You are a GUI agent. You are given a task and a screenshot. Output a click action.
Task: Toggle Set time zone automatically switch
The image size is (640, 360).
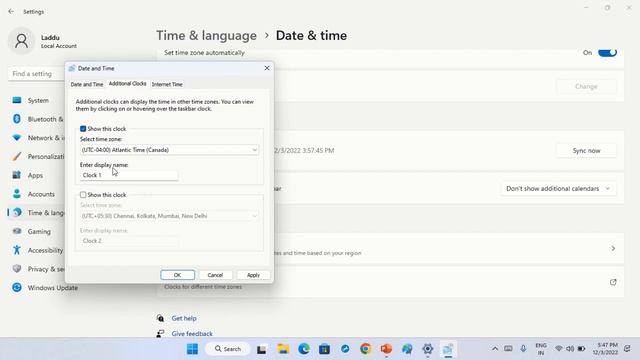click(607, 52)
